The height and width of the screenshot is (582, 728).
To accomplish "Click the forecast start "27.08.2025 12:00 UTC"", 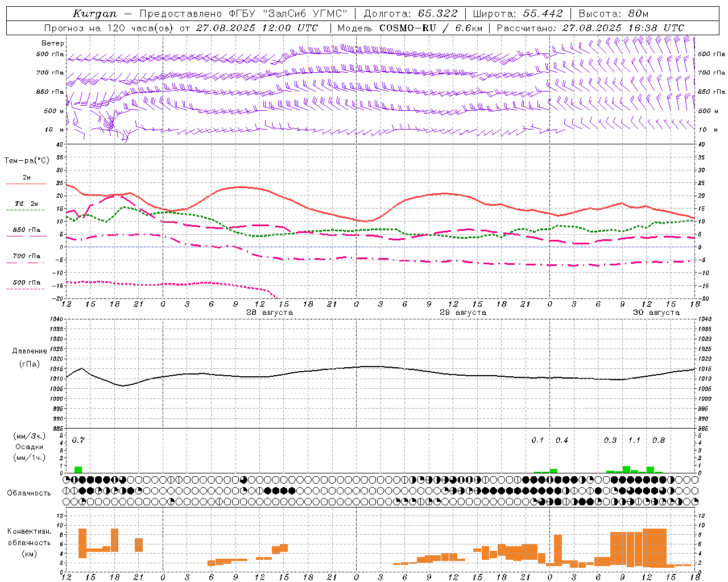I will [257, 28].
